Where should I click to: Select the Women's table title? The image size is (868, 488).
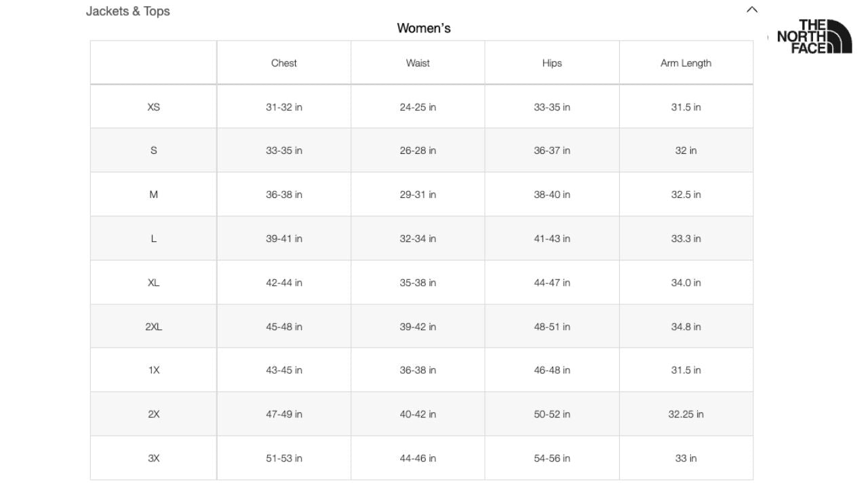click(x=425, y=28)
